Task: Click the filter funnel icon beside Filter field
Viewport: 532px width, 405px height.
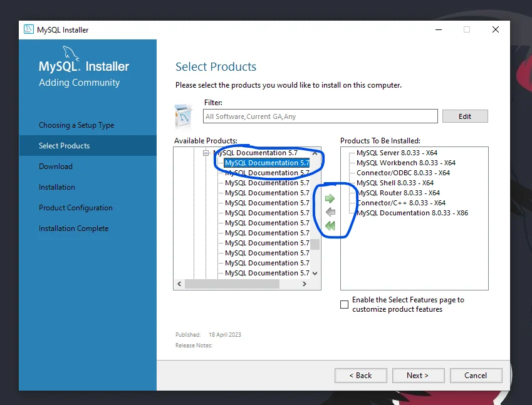Action: (184, 116)
